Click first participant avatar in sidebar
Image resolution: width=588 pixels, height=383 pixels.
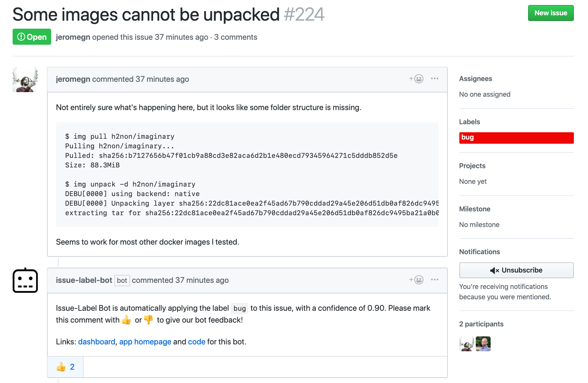coord(467,344)
